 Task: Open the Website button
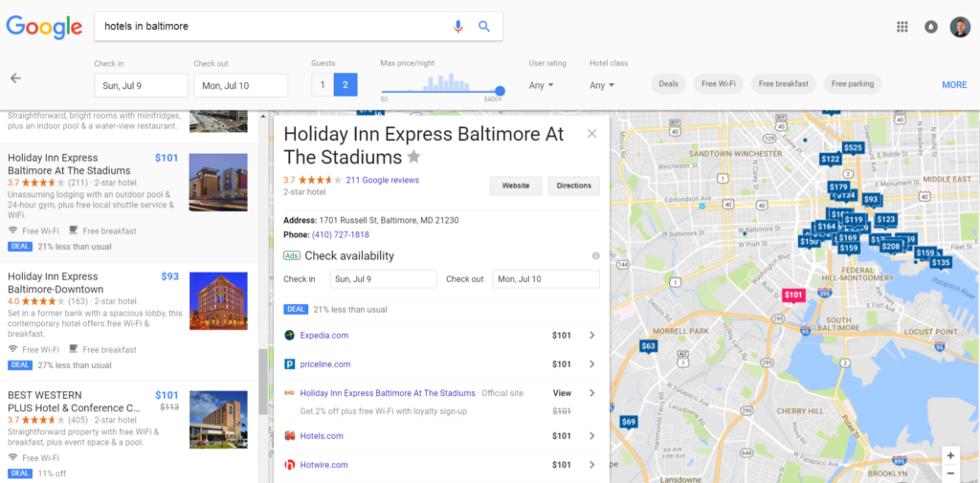(x=516, y=186)
